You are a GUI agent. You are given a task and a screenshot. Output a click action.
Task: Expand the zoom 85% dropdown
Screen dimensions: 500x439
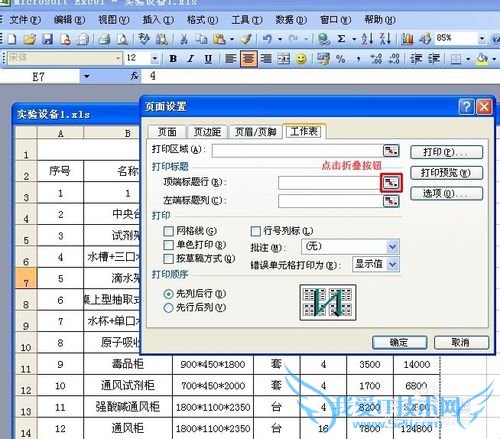click(x=481, y=39)
